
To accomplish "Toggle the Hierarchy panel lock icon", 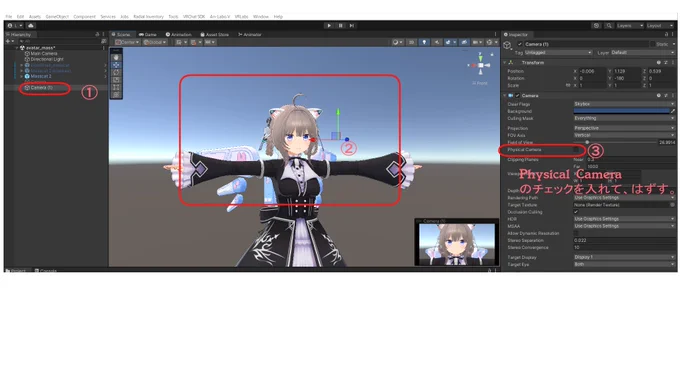I will tap(97, 34).
